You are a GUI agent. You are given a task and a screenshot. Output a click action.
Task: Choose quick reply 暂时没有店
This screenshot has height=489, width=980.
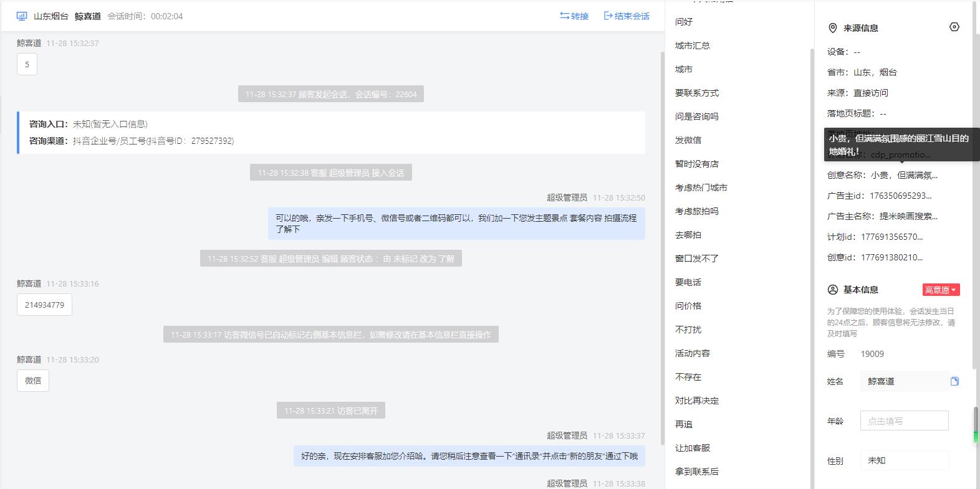point(697,164)
